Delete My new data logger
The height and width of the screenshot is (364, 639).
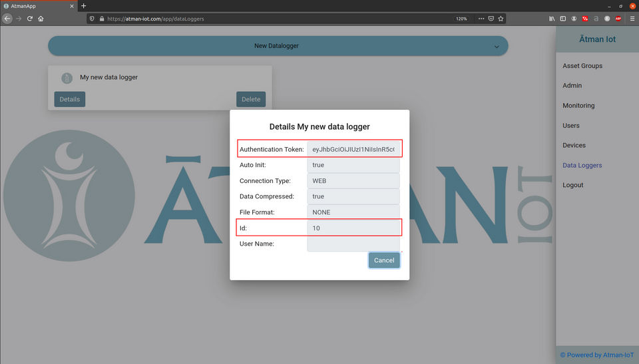[251, 99]
